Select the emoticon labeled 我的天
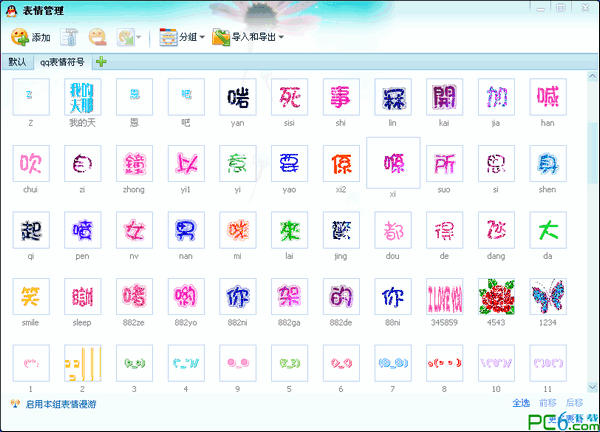Image resolution: width=600 pixels, height=432 pixels. click(x=82, y=98)
